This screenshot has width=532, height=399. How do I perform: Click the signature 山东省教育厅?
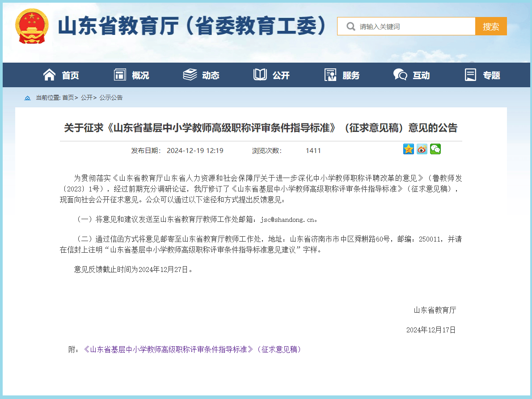click(x=435, y=310)
